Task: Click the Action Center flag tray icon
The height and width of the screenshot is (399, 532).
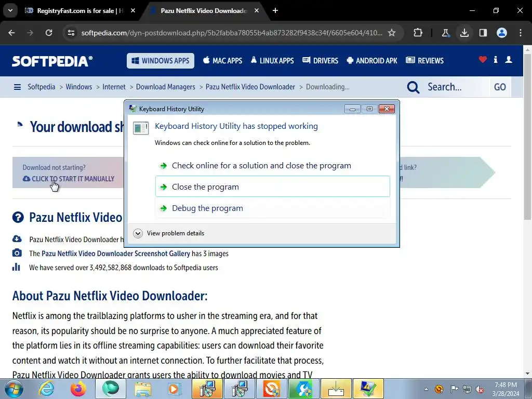Action: click(454, 389)
